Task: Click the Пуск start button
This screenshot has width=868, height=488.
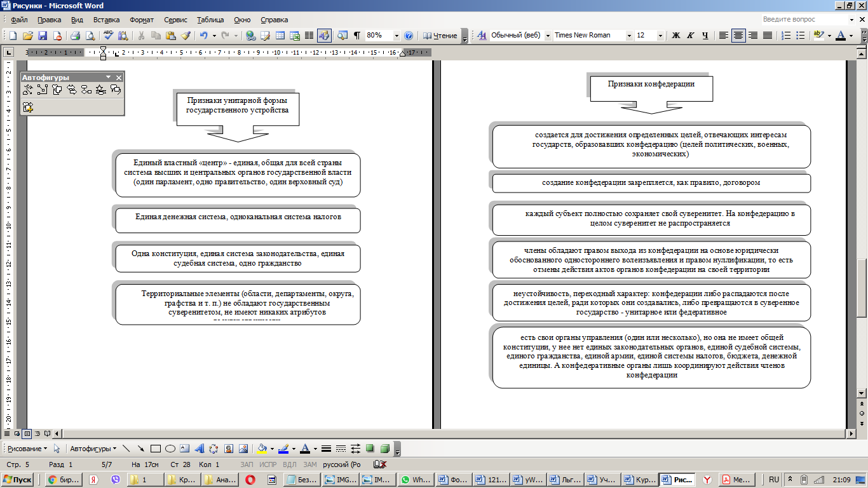Action: pyautogui.click(x=18, y=480)
